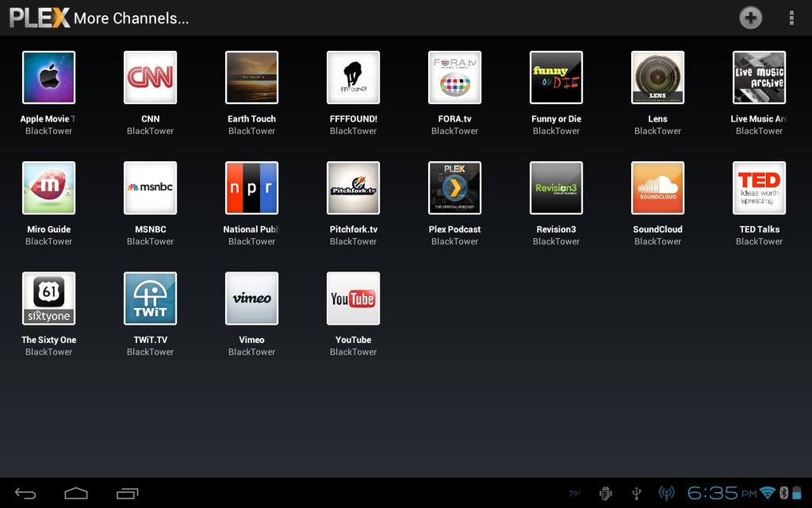Click the "TWiT.TV" channel name text
The image size is (812, 508).
pos(150,340)
